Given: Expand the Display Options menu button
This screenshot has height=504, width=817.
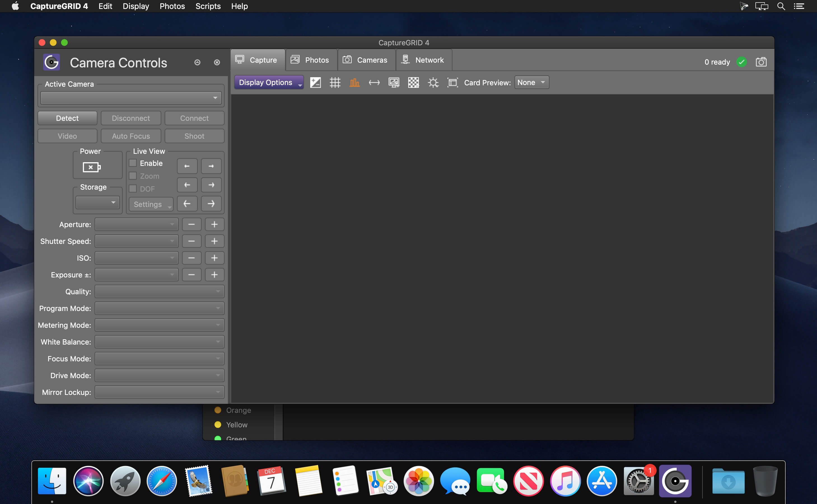Looking at the screenshot, I should (269, 83).
